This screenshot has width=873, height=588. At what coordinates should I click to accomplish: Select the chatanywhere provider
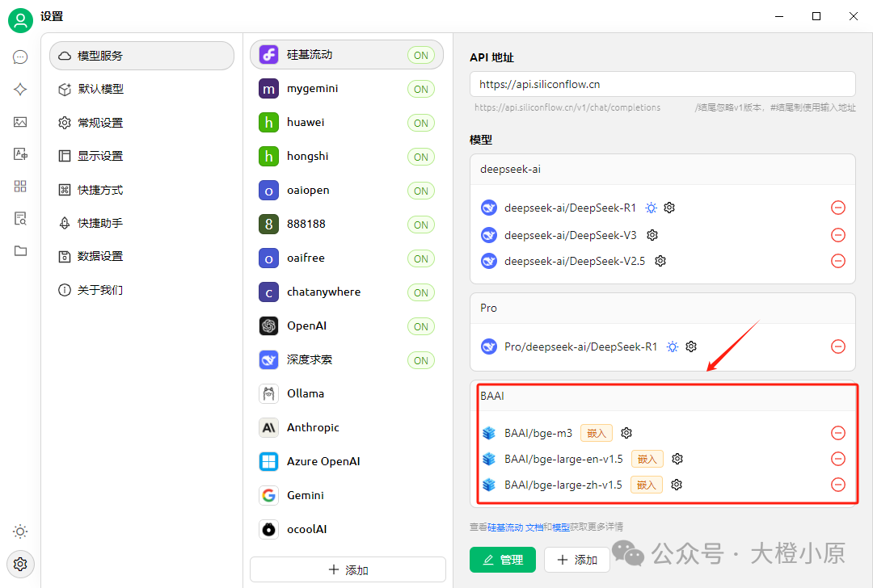(x=347, y=292)
